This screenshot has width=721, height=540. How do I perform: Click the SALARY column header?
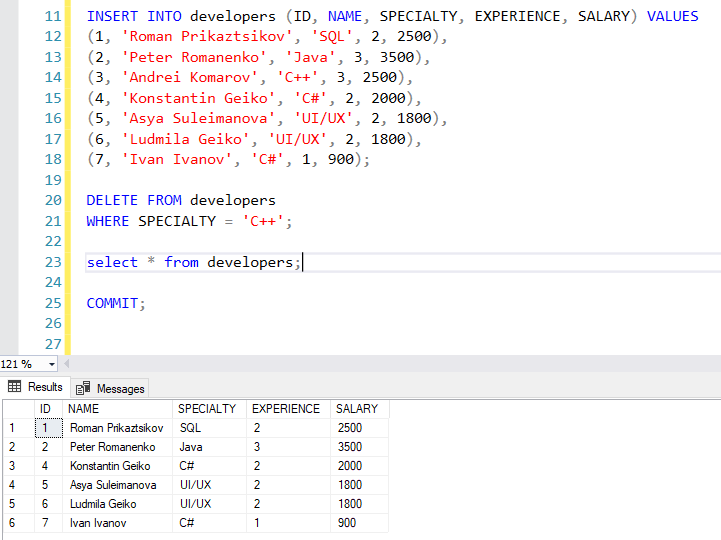(x=356, y=409)
